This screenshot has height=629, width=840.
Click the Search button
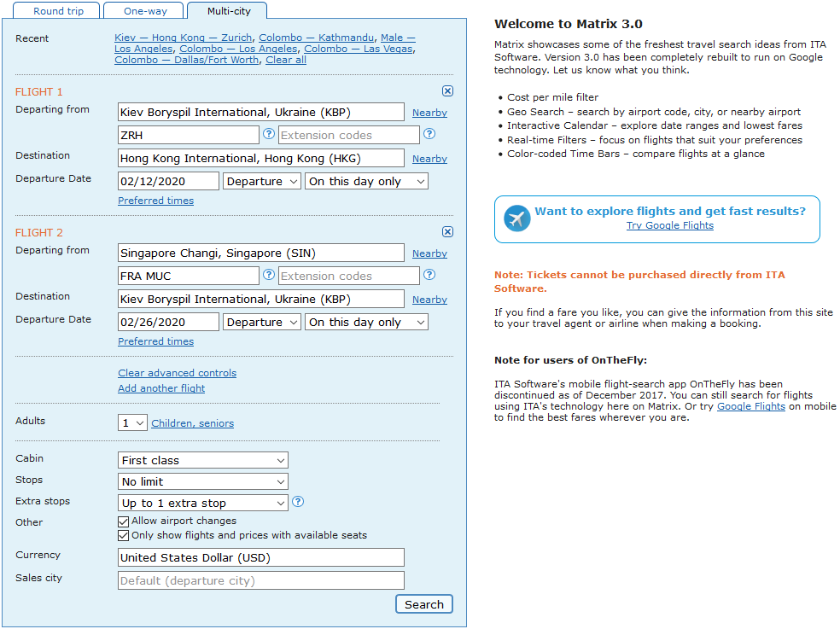pos(424,604)
